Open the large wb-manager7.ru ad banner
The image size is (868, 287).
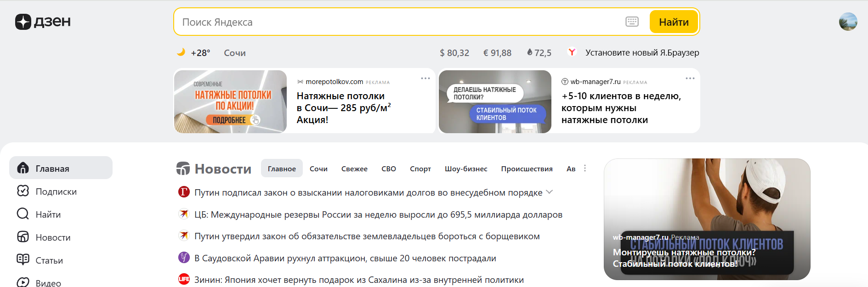click(x=707, y=219)
